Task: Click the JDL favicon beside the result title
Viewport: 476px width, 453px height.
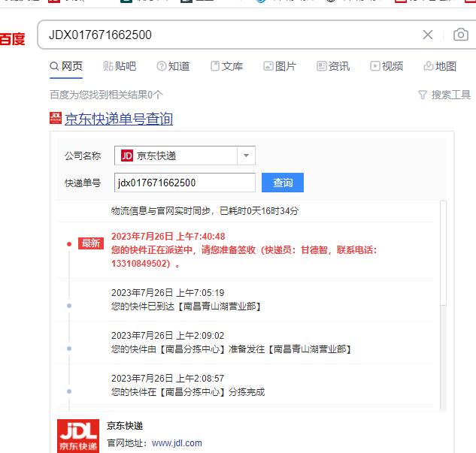Action: click(x=56, y=118)
